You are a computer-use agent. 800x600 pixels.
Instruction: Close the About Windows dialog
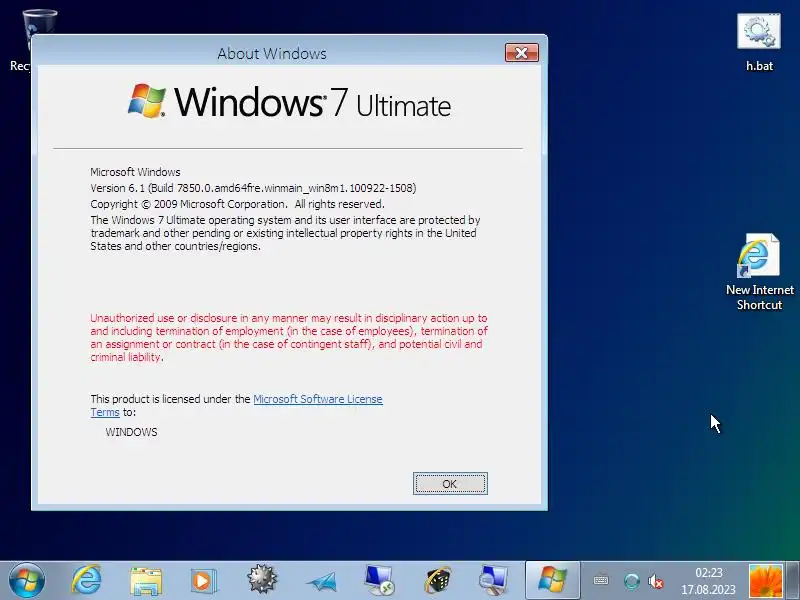pos(521,53)
